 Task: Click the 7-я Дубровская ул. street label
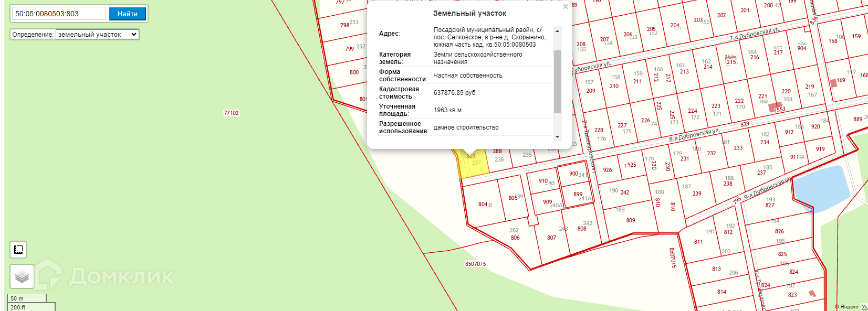755,34
